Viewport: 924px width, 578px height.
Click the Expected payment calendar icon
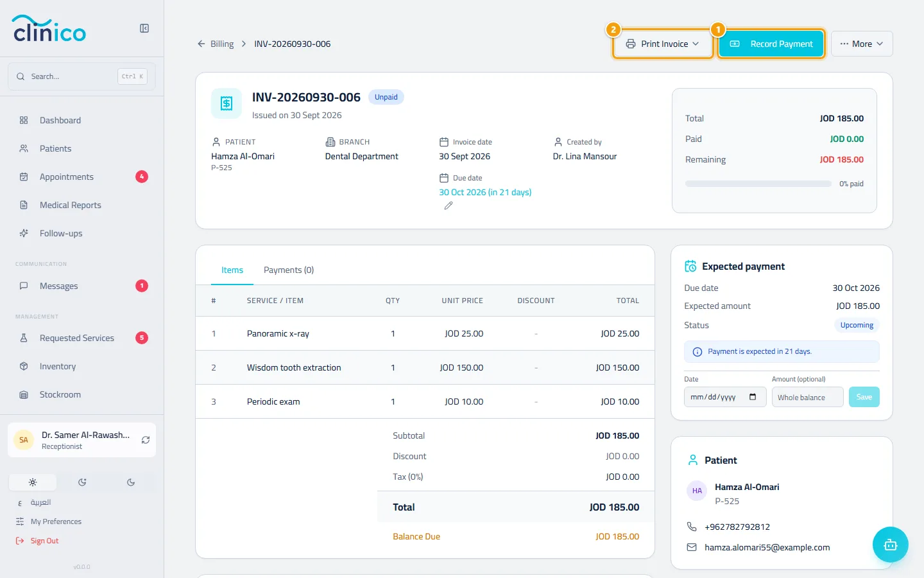pos(690,266)
